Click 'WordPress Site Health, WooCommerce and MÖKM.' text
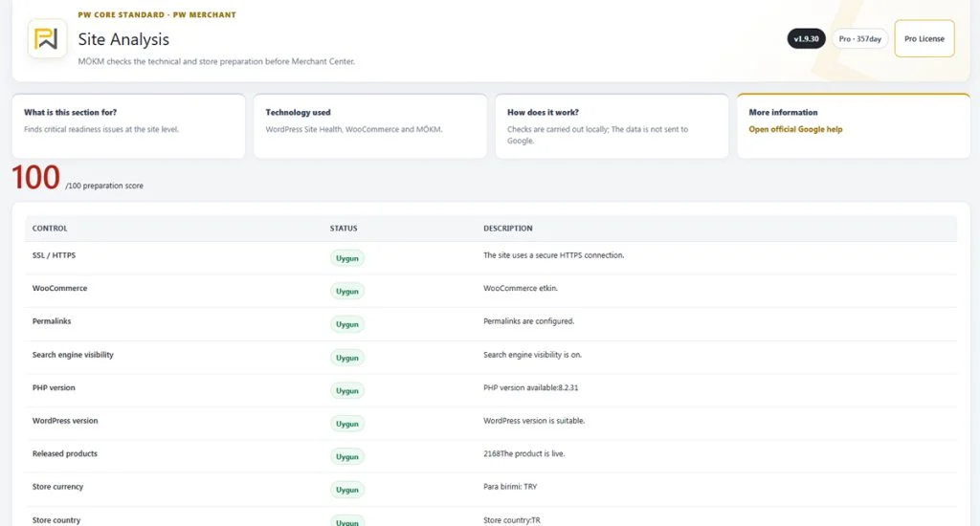 354,129
